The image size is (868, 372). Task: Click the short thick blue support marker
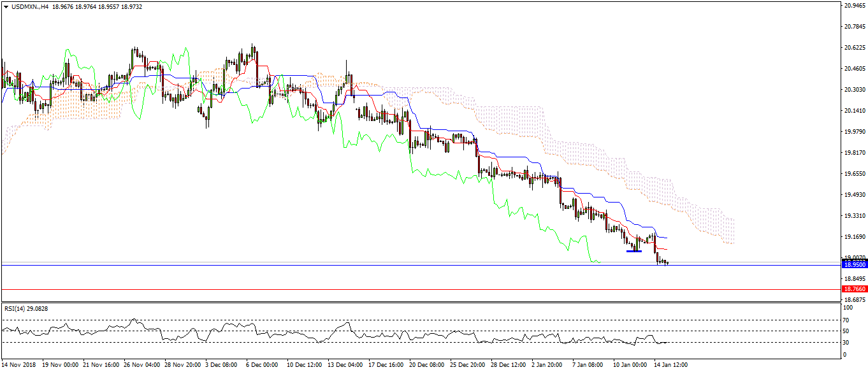[633, 251]
